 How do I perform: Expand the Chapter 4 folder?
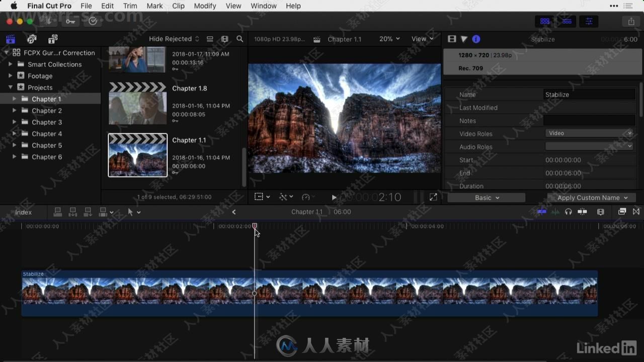point(15,134)
